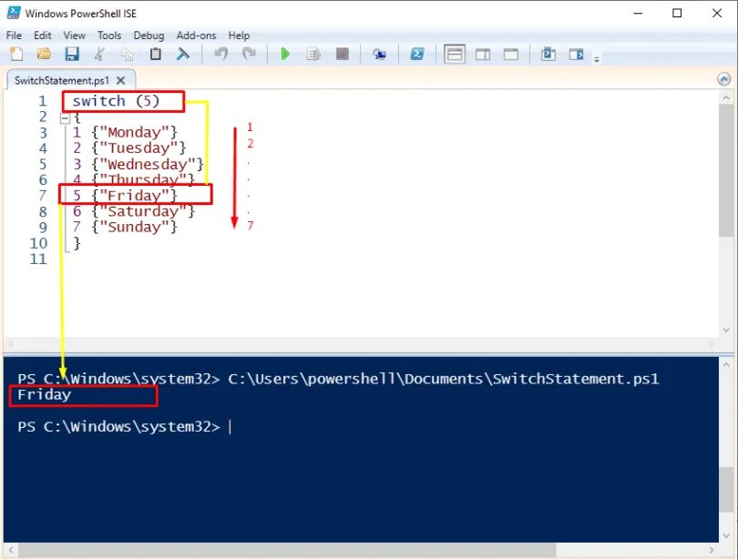Click the Undo arrow icon
The height and width of the screenshot is (560, 738).
click(220, 54)
